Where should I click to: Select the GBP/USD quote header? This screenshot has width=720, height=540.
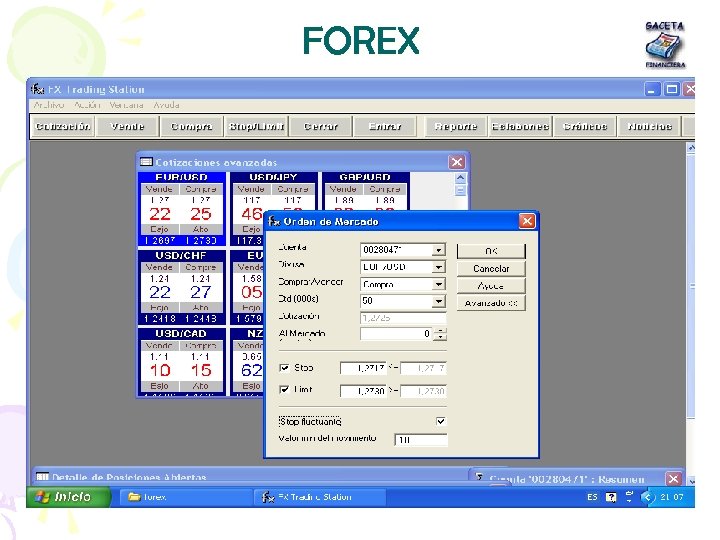coord(365,177)
